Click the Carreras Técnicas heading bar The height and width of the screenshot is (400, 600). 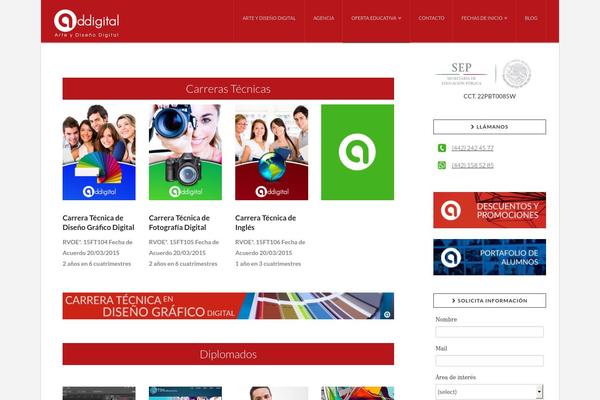coord(228,89)
